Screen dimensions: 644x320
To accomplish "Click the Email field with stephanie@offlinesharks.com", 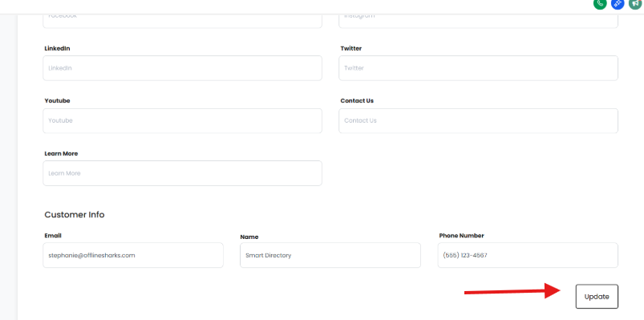I will point(133,255).
